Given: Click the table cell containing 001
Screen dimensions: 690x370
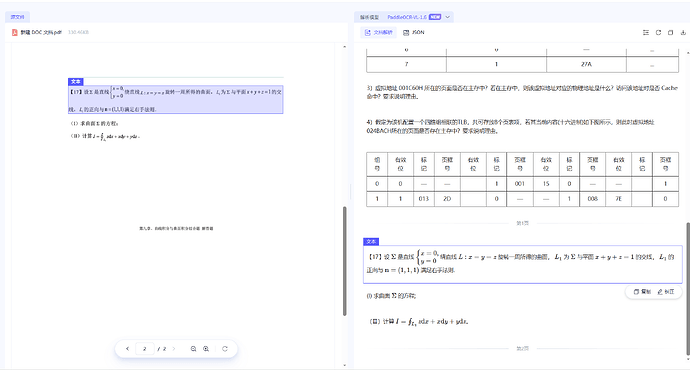Looking at the screenshot, I should pos(520,184).
